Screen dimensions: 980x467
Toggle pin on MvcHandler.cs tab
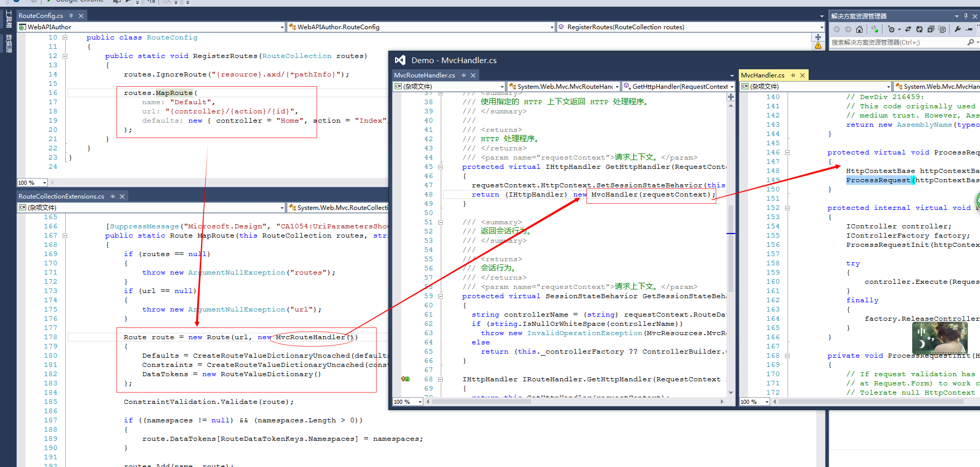pyautogui.click(x=793, y=75)
